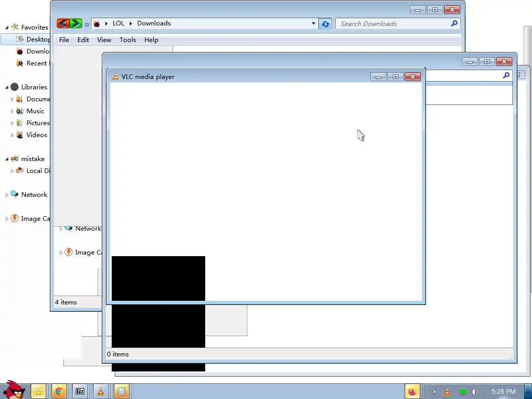Open the breadcrumb arrow after LOL

130,23
